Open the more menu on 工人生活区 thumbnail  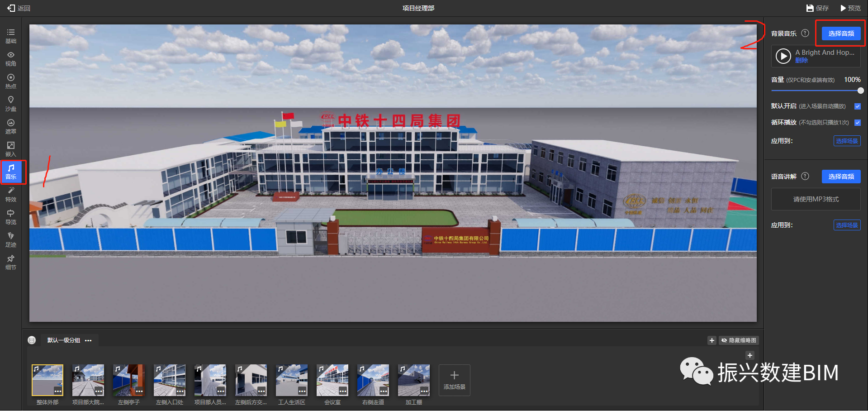(x=302, y=391)
